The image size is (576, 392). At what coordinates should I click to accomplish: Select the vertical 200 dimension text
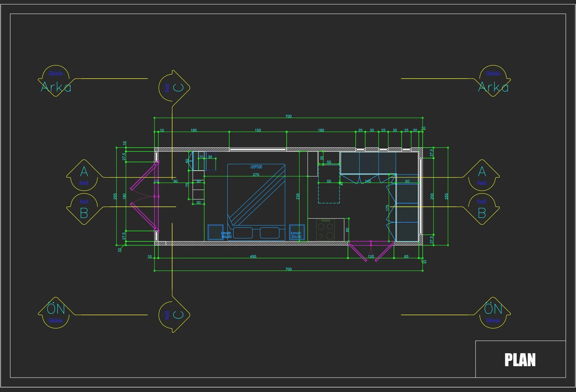pos(432,196)
